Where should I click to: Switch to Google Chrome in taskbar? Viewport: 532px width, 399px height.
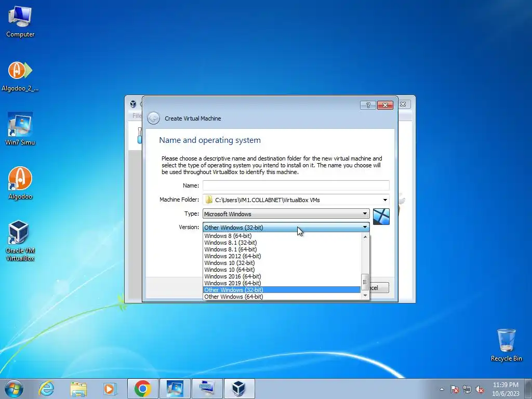point(142,389)
